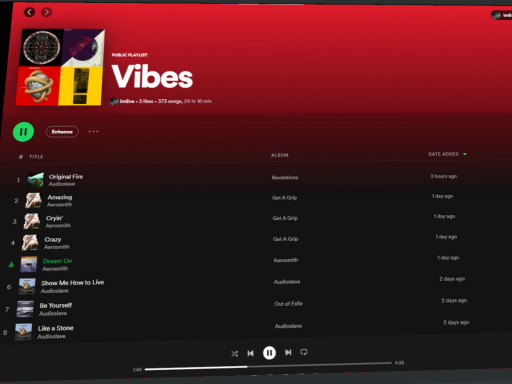Open the user profile menu at top right
Screen dimensions: 512x384
[x=502, y=15]
